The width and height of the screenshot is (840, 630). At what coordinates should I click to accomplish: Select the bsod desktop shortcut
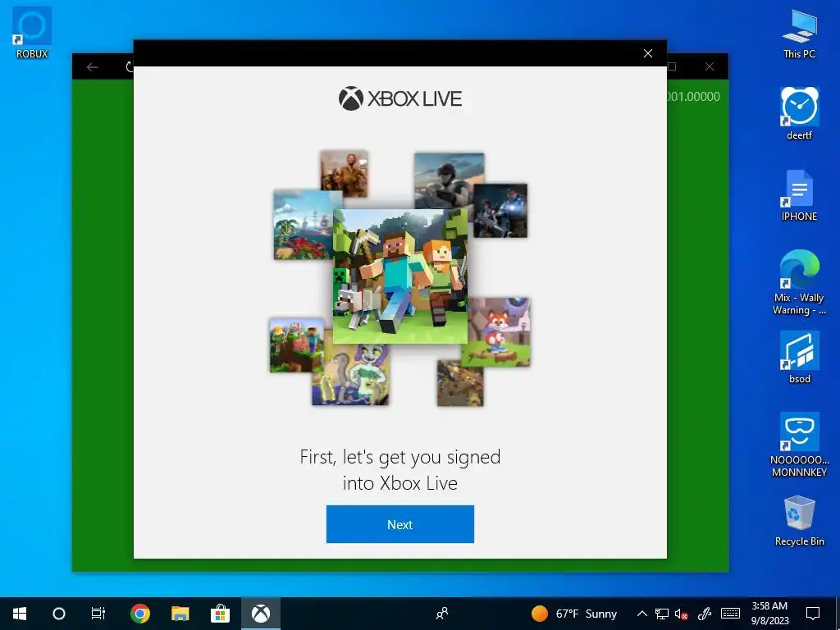point(799,358)
